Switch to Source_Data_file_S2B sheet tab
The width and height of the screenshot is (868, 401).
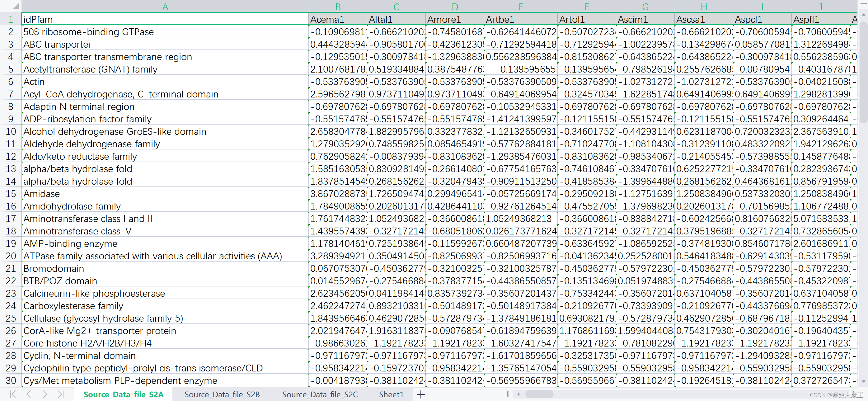coord(222,394)
